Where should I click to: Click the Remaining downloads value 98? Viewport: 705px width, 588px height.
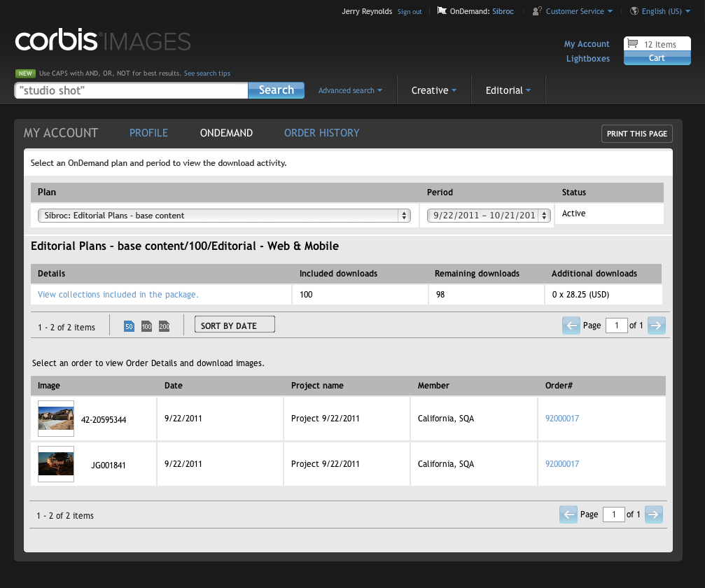(x=440, y=295)
